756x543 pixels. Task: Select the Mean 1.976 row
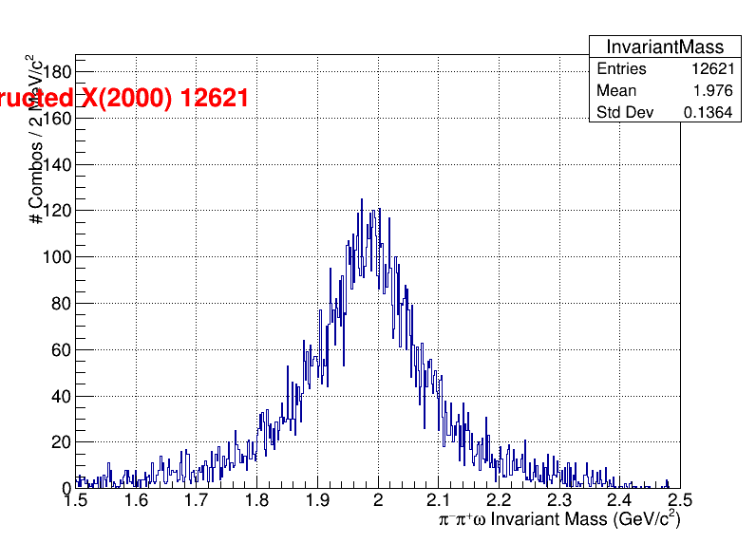tap(666, 90)
